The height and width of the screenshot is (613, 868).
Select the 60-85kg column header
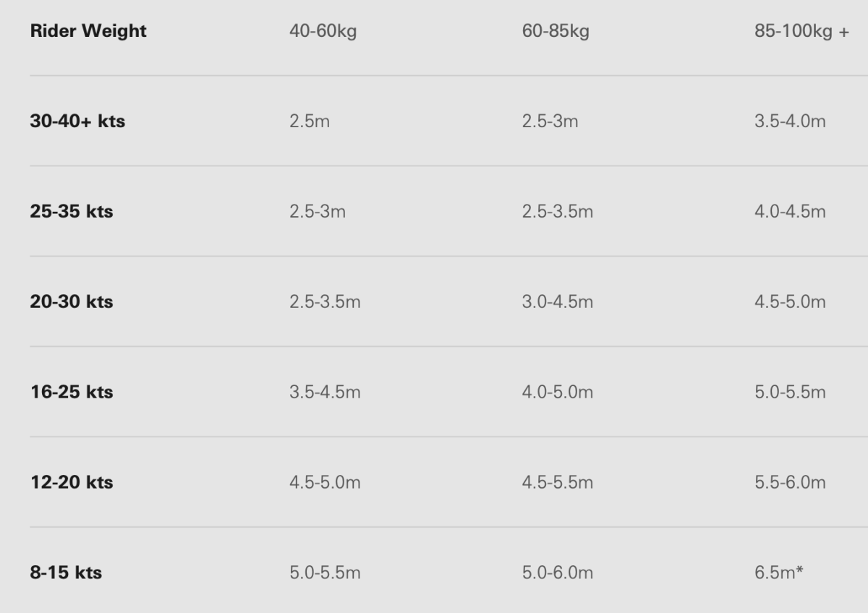pyautogui.click(x=556, y=32)
